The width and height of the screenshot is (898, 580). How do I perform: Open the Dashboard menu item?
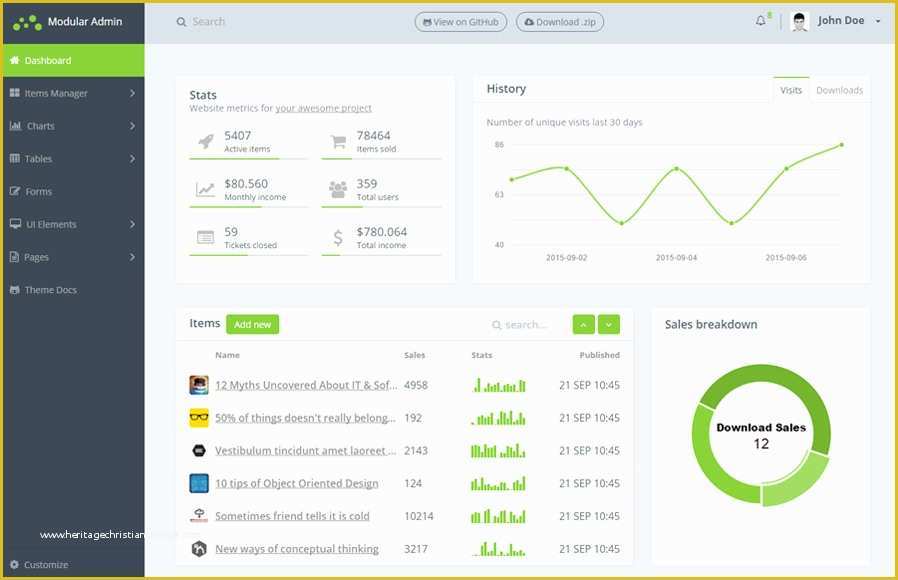[x=73, y=60]
